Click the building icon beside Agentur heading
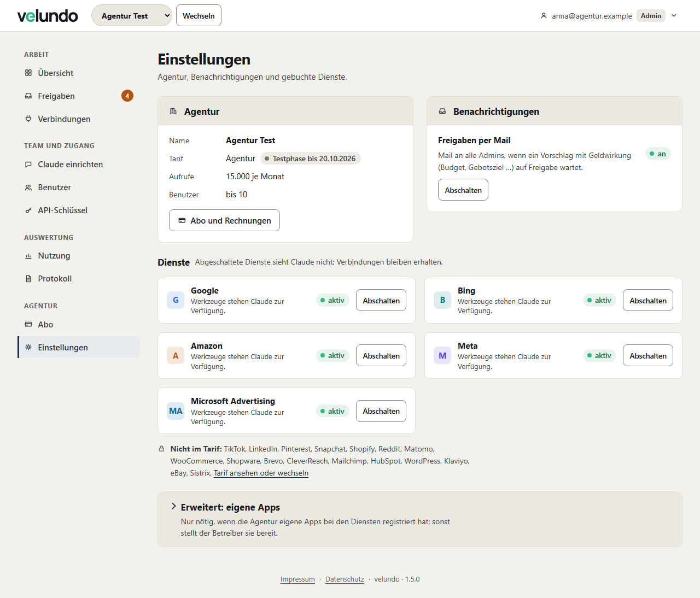Screen dimensions: 700x598 tap(173, 112)
